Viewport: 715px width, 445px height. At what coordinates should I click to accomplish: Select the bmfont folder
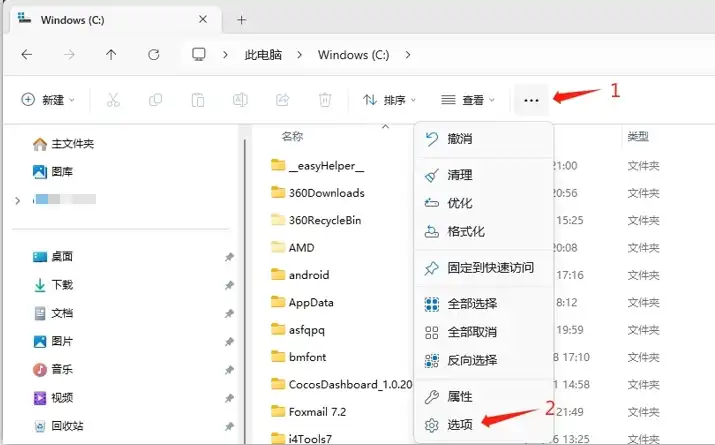coord(298,357)
